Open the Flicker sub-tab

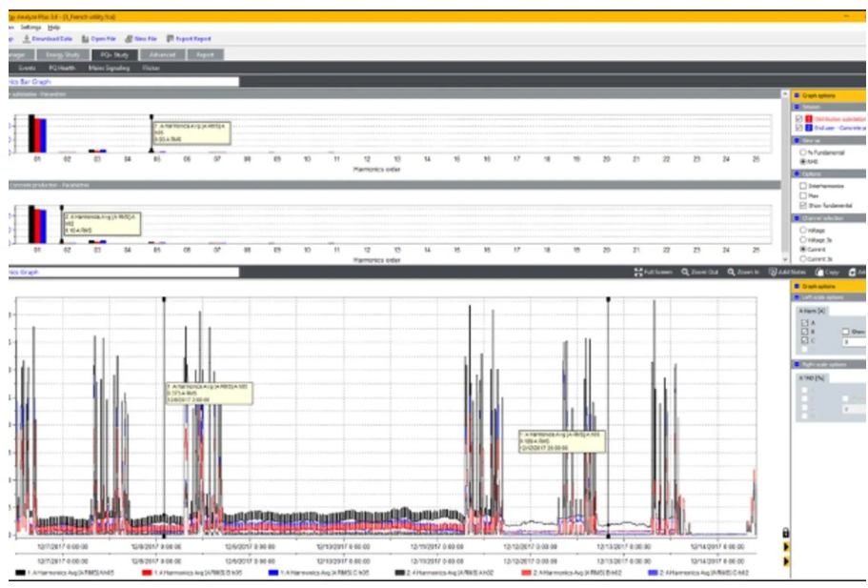151,68
